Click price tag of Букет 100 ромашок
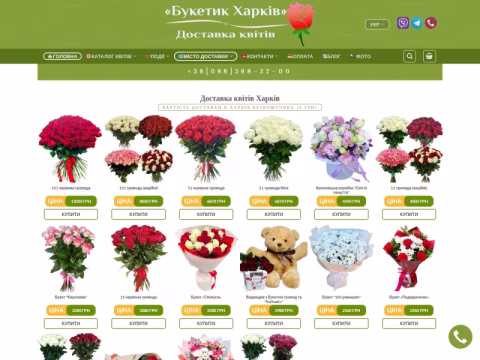Viewport: 480px width, 360px height. pyautogui.click(x=341, y=310)
